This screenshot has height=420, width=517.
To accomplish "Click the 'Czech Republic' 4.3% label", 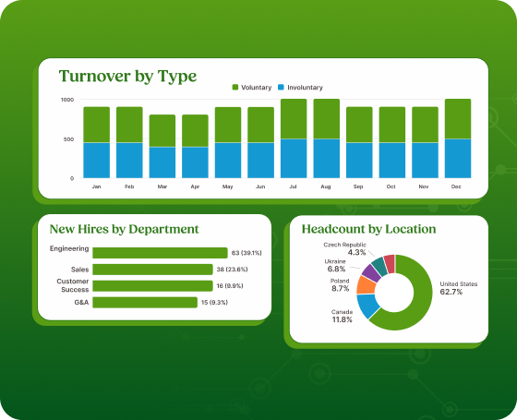I will (x=345, y=248).
